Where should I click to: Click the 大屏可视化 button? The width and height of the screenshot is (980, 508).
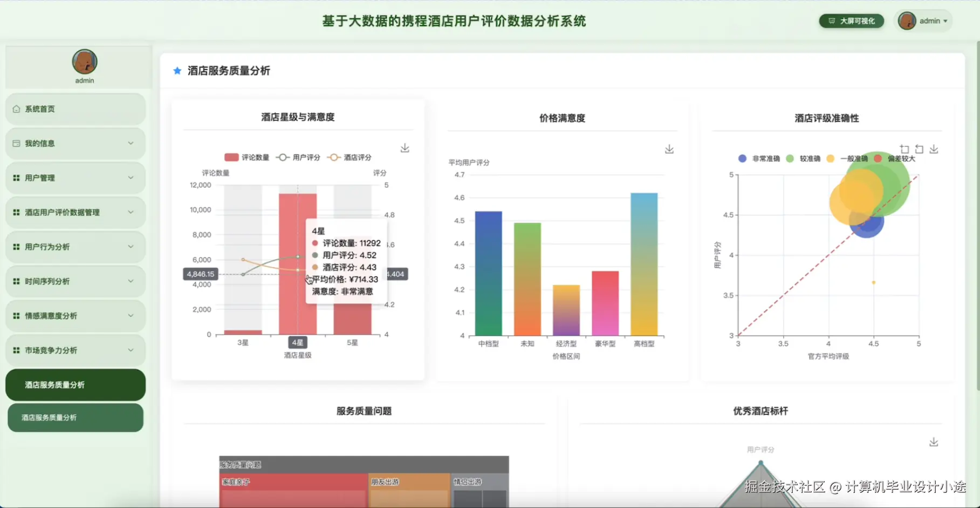[851, 21]
